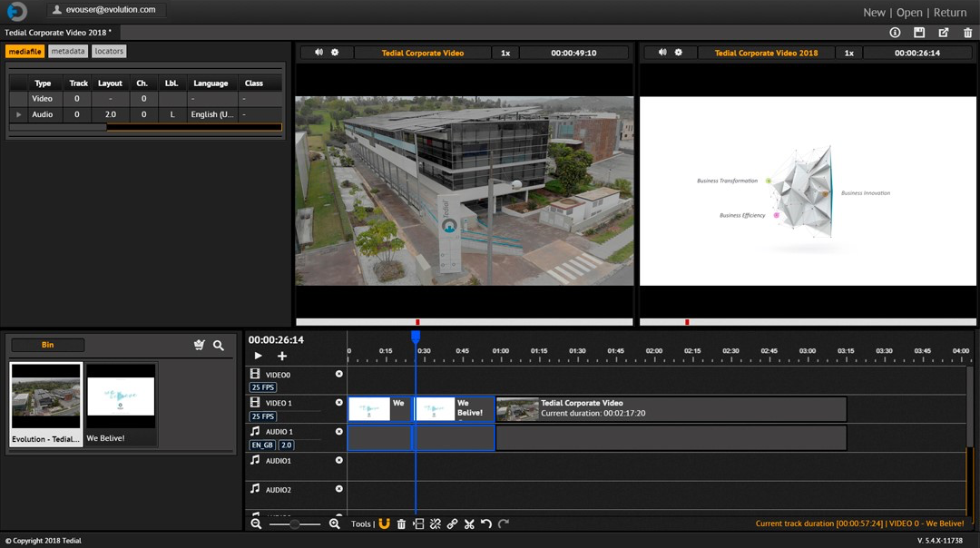Screen dimensions: 980x548
Task: Select the Tedial Corporate Video clip on VIDEO 1
Action: (671, 408)
